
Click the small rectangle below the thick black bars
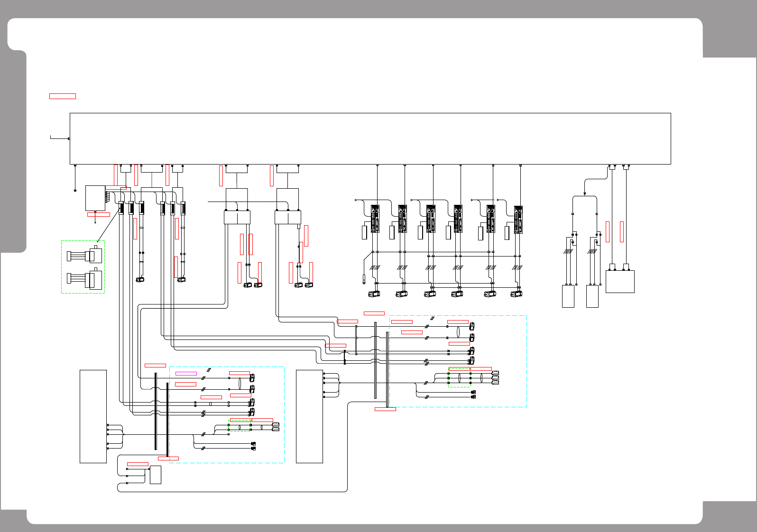[x=155, y=475]
